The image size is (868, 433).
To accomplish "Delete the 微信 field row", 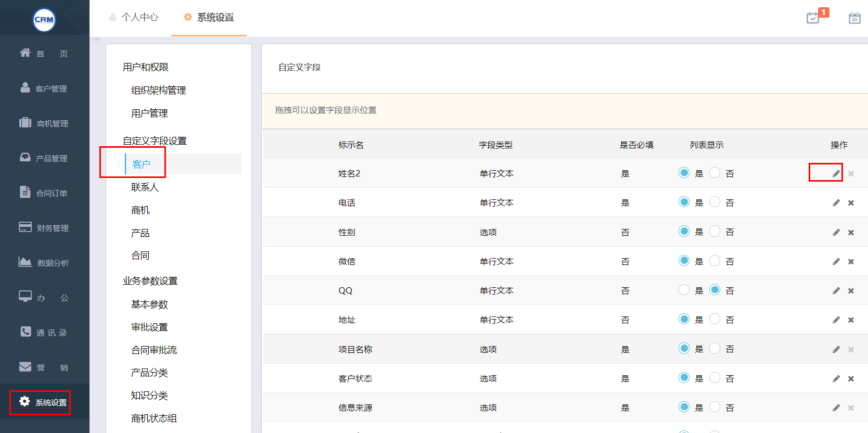I will click(851, 261).
